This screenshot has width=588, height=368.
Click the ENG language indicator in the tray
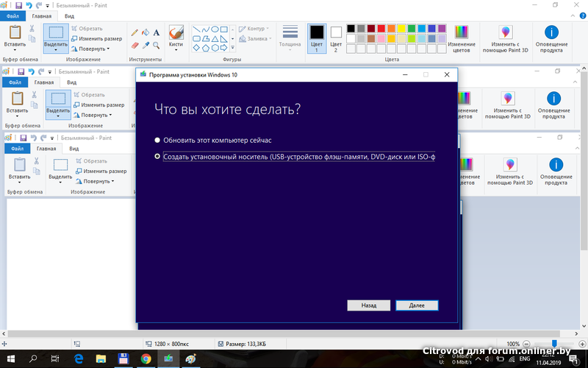click(525, 358)
